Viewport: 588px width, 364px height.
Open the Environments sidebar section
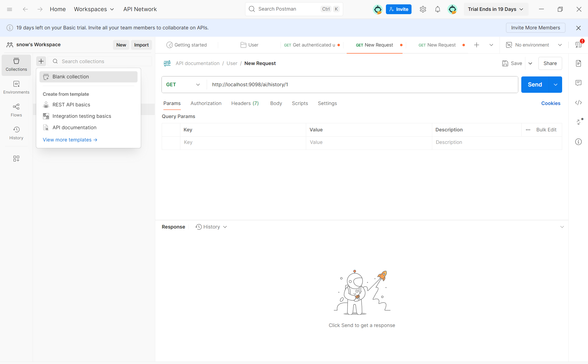pyautogui.click(x=16, y=88)
